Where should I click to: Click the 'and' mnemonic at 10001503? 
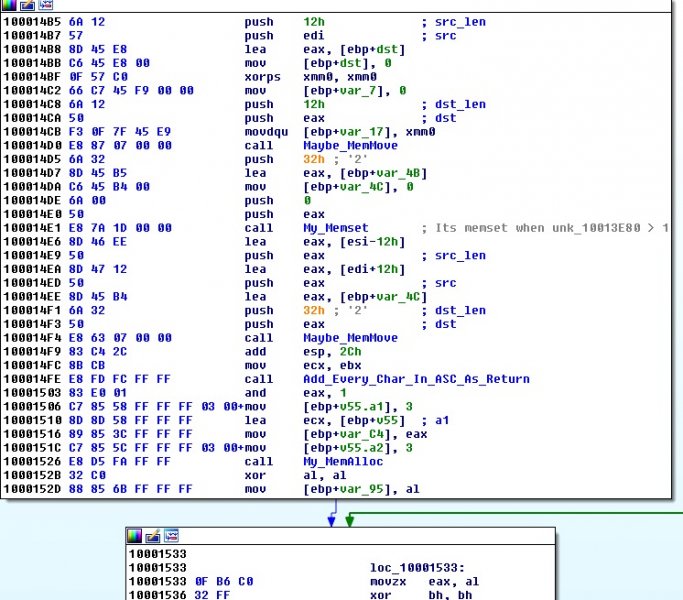tap(255, 393)
